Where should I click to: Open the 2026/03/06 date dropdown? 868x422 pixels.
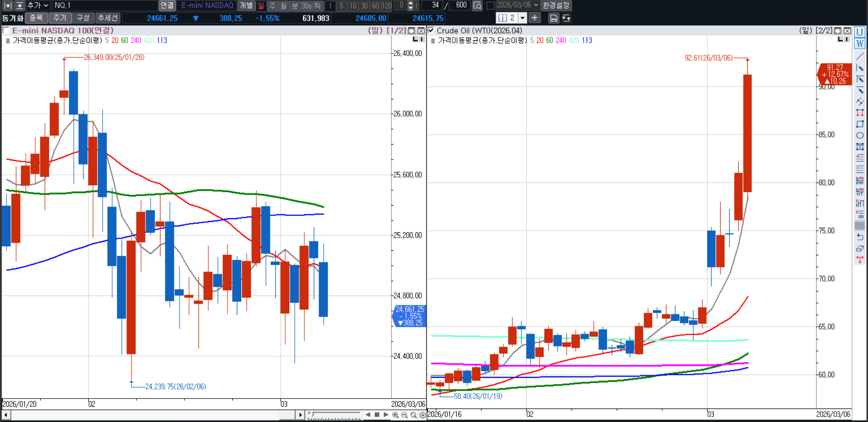point(536,5)
